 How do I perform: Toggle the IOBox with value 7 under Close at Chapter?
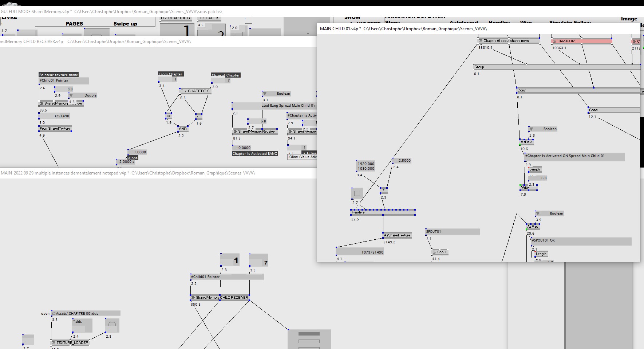click(x=221, y=81)
